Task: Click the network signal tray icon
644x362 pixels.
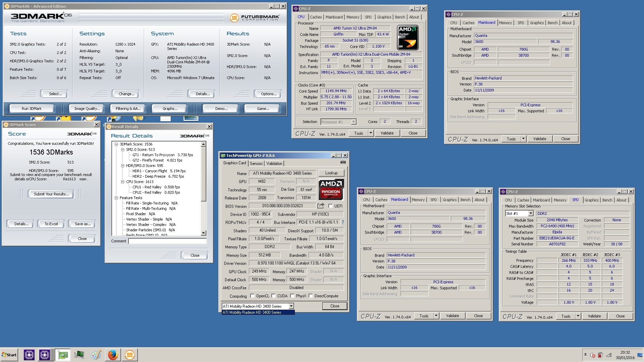Action: click(609, 355)
